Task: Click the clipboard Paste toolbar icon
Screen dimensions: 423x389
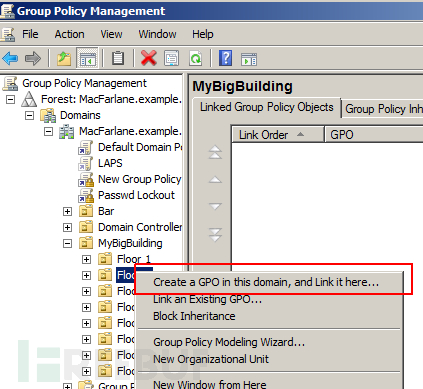Action: coord(118,58)
